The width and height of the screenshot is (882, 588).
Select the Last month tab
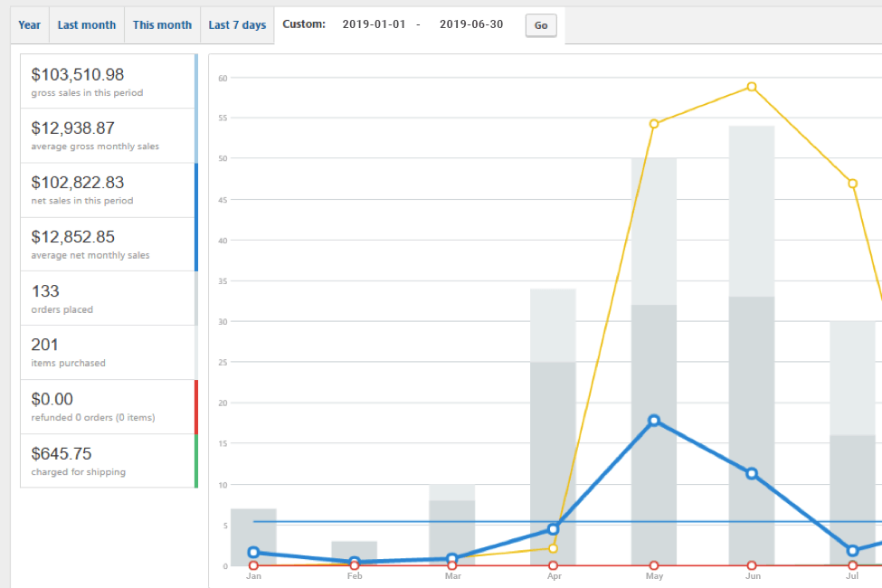point(87,25)
